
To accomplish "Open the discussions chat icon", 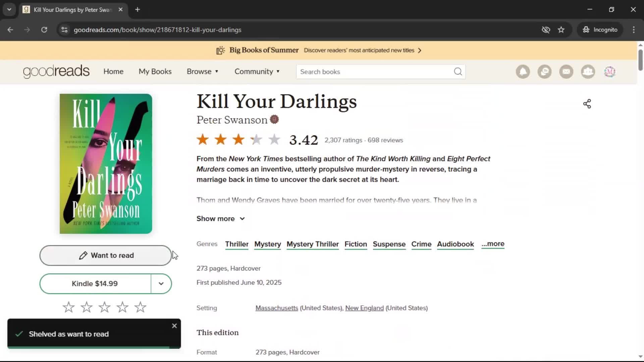I will (x=544, y=72).
